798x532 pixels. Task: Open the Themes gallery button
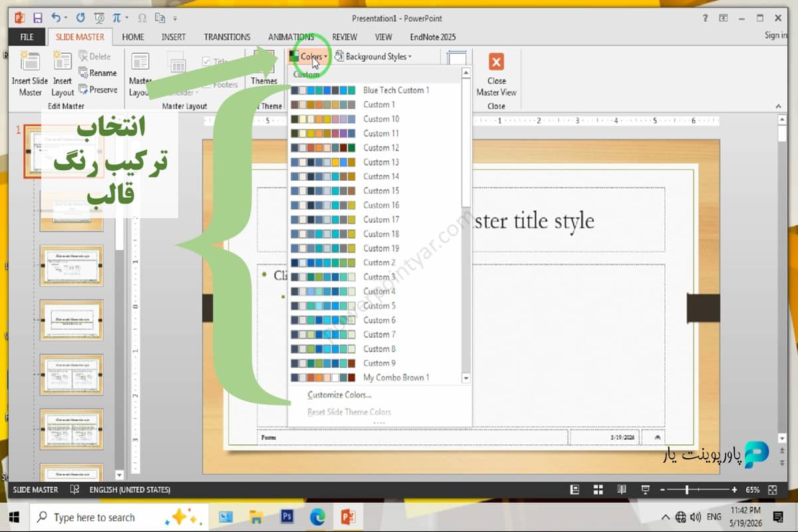point(264,68)
